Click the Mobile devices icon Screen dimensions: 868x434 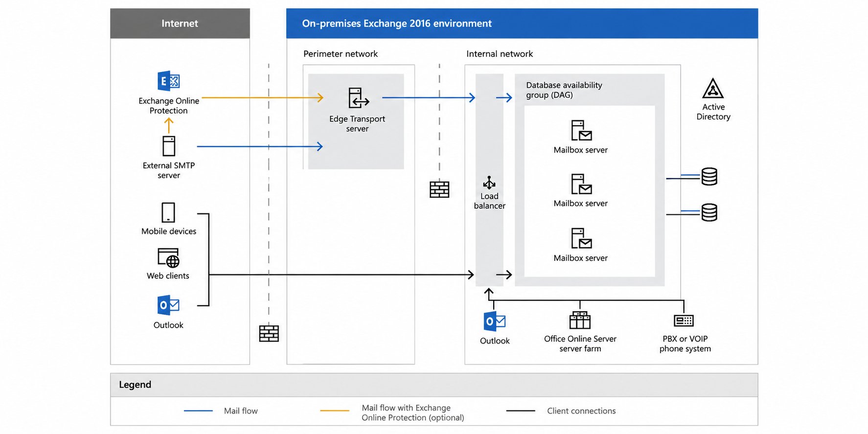point(168,213)
